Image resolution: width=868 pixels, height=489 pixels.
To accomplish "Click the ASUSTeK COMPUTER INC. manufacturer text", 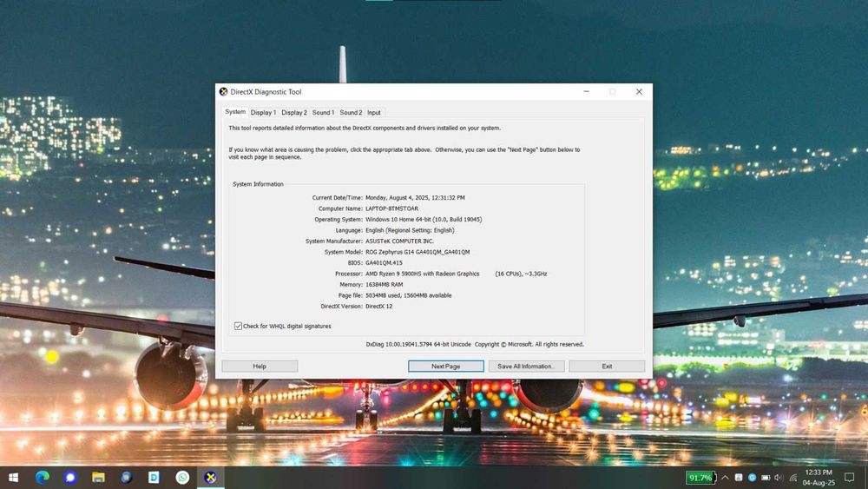I will (399, 241).
